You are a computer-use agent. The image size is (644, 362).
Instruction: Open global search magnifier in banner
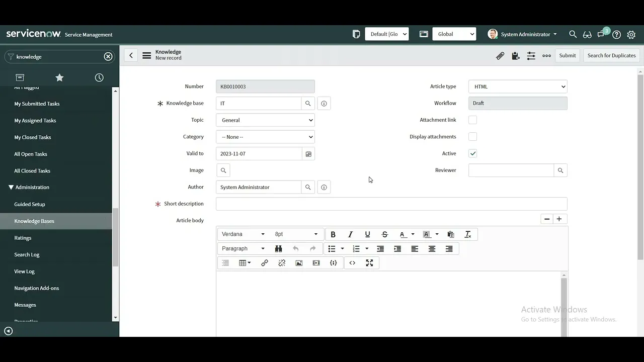[x=573, y=34]
